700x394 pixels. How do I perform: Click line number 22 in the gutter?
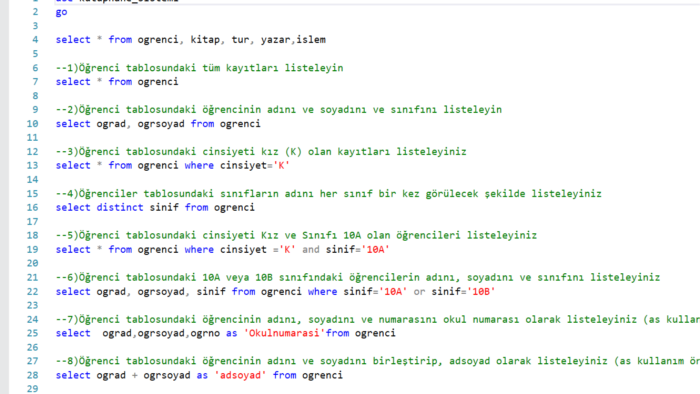(32, 291)
